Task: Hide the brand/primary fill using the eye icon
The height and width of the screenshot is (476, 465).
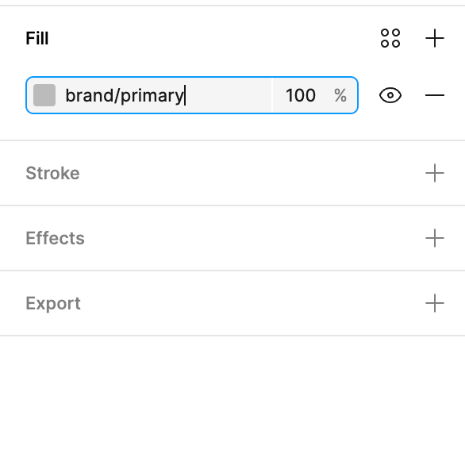Action: tap(390, 95)
